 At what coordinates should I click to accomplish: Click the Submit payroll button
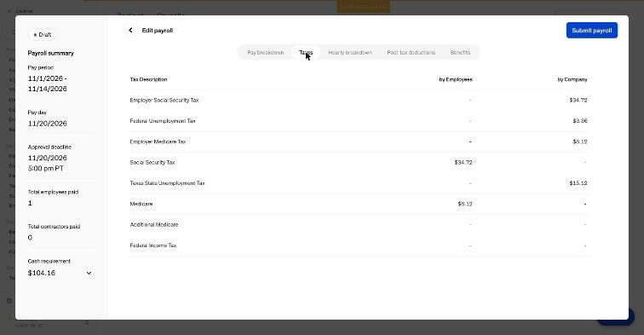592,31
